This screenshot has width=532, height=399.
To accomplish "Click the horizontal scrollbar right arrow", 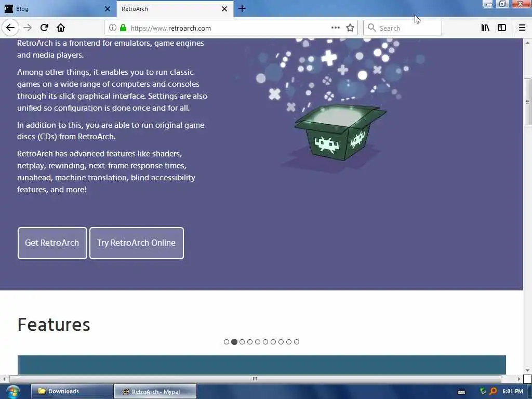I will pyautogui.click(x=519, y=379).
